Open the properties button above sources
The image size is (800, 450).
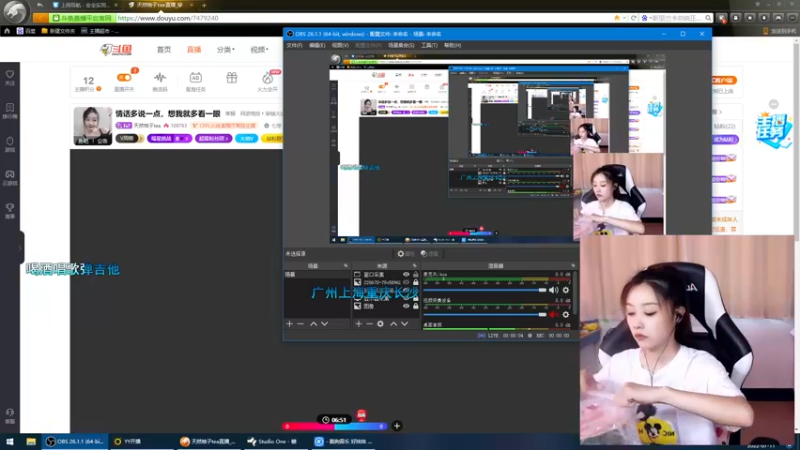click(406, 254)
